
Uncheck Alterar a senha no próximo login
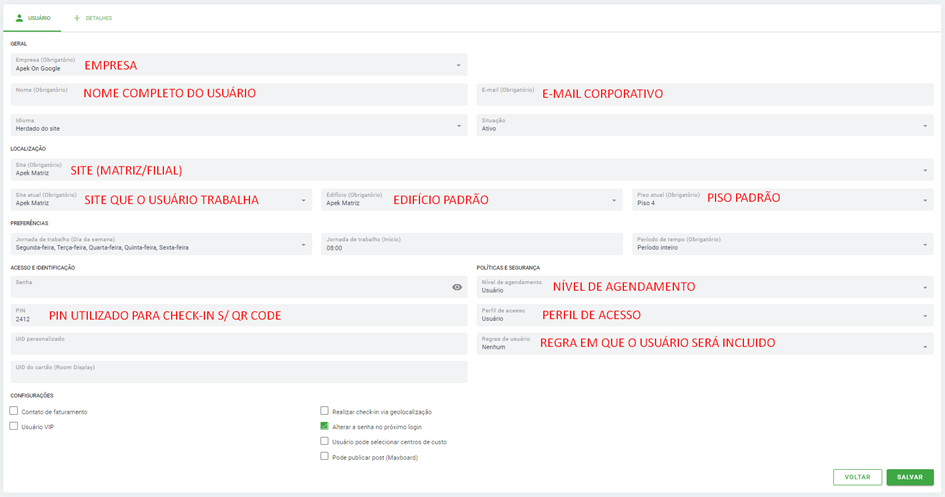click(324, 426)
